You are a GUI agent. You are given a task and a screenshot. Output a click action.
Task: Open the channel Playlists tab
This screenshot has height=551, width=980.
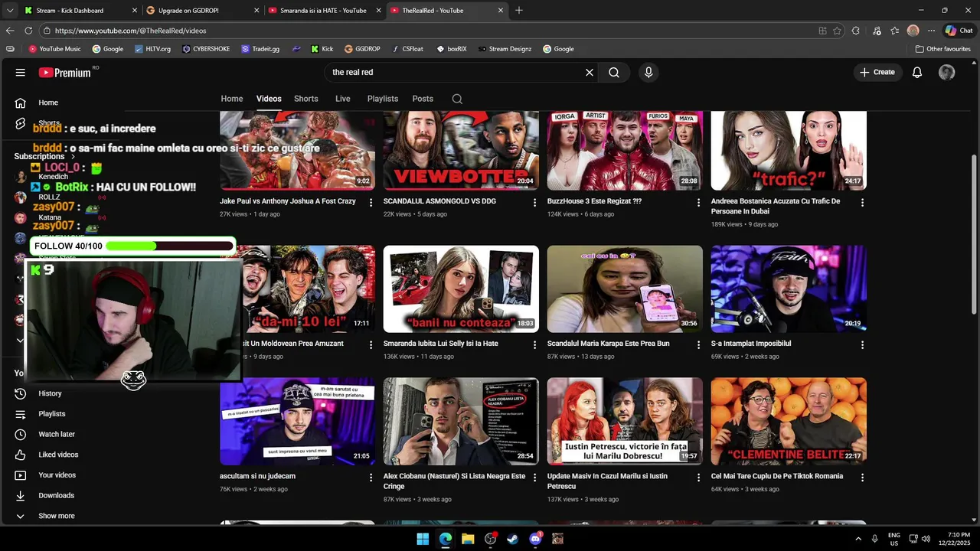tap(383, 99)
